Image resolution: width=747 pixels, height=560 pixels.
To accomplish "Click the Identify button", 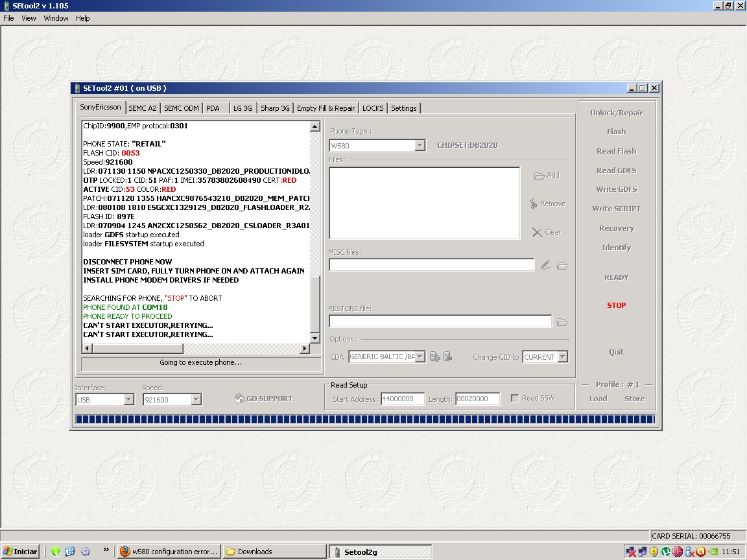I will [x=617, y=248].
